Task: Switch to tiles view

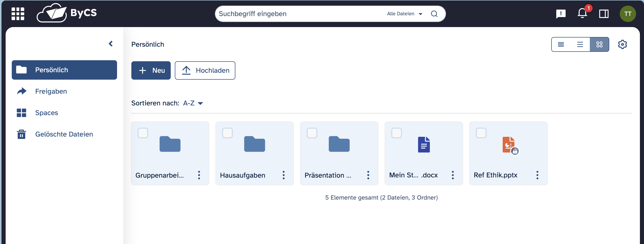Action: coord(599,45)
